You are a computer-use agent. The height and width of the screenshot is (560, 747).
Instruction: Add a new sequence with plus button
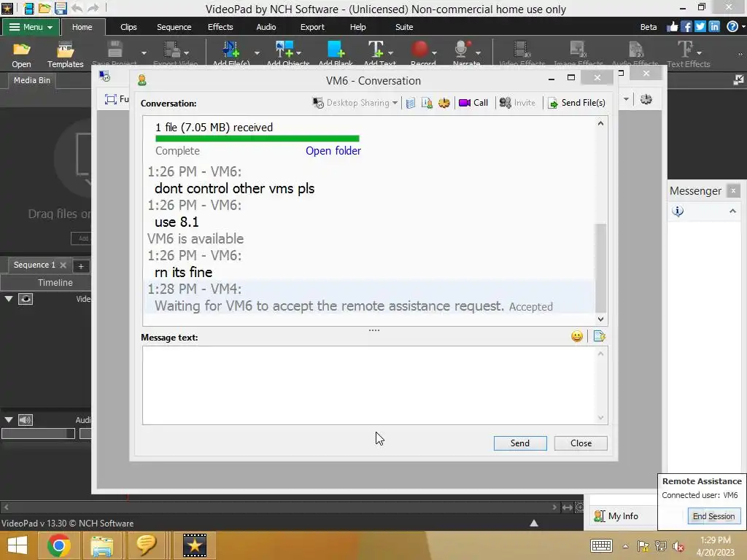coord(81,266)
